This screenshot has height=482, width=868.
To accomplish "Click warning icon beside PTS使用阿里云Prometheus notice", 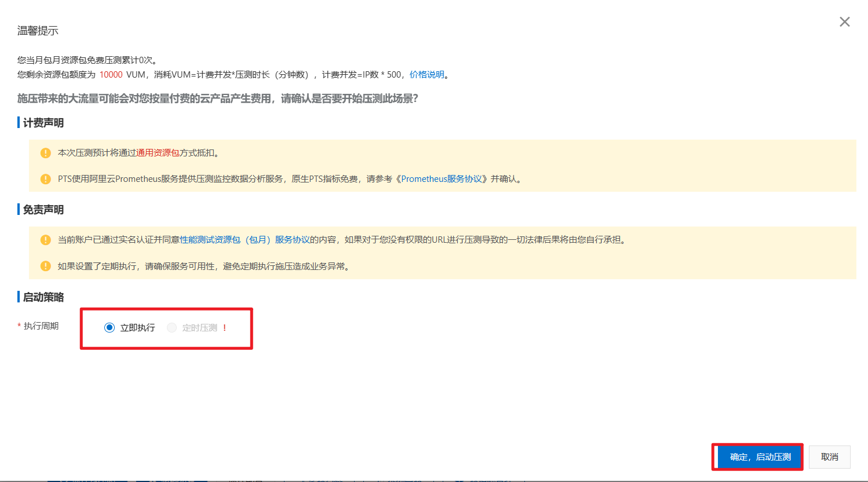I will pyautogui.click(x=46, y=179).
